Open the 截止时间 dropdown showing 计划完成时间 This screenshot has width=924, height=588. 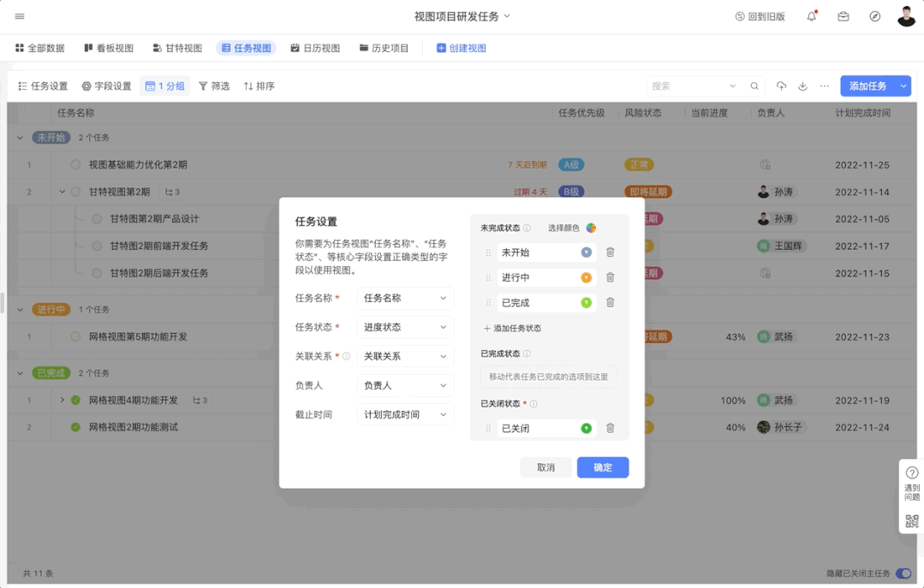[x=405, y=414]
